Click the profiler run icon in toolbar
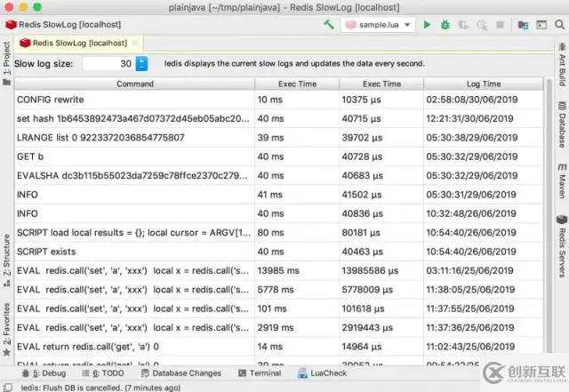The width and height of the screenshot is (569, 392). [x=482, y=25]
